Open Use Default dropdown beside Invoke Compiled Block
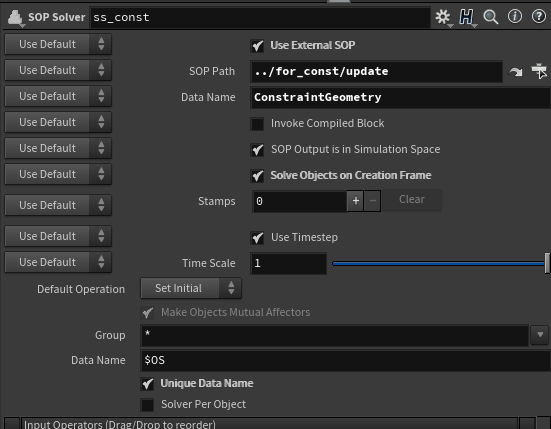Screen dimensions: 551x429 (x=58, y=122)
